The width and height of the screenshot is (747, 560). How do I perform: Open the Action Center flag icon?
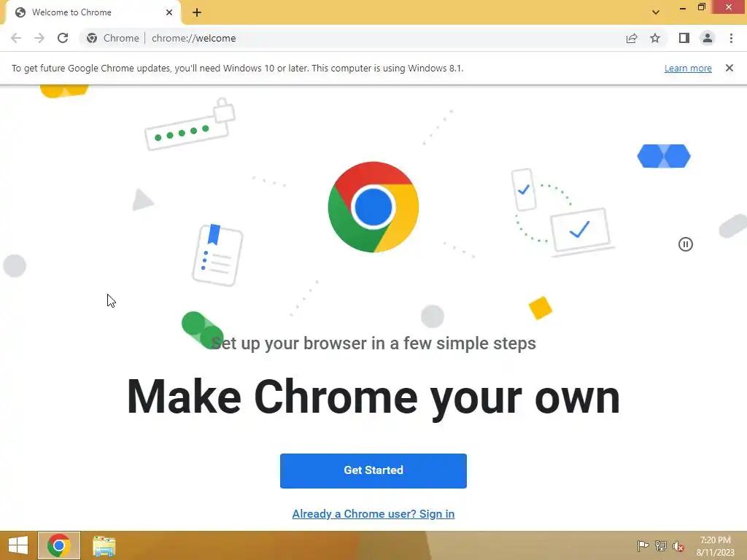[x=643, y=545]
